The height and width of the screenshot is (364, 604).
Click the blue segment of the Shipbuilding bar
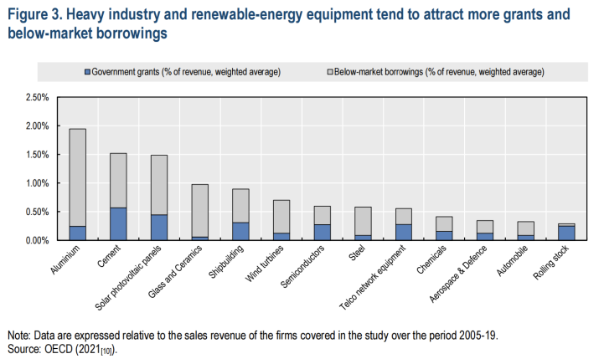click(x=240, y=231)
